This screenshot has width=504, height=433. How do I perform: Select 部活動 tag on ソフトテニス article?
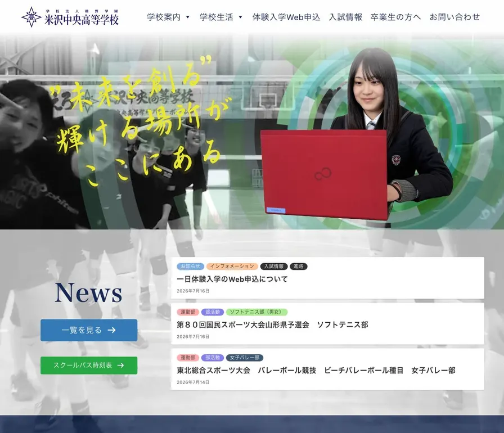point(213,312)
